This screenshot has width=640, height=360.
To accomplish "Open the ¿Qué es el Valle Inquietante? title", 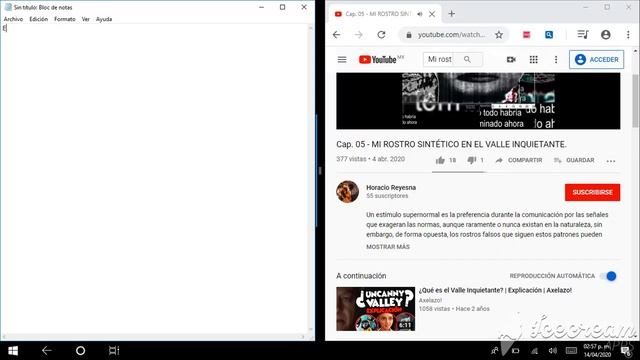I will (495, 290).
